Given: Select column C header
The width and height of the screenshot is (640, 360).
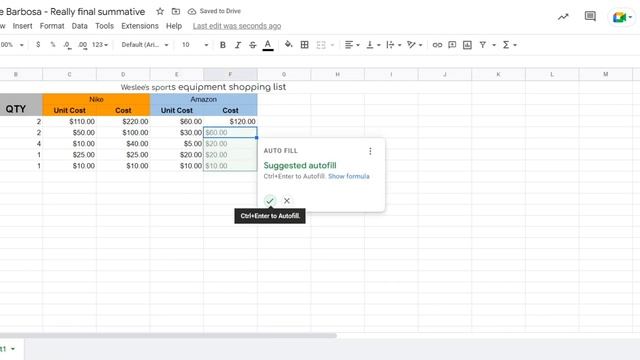Looking at the screenshot, I should click(x=69, y=74).
